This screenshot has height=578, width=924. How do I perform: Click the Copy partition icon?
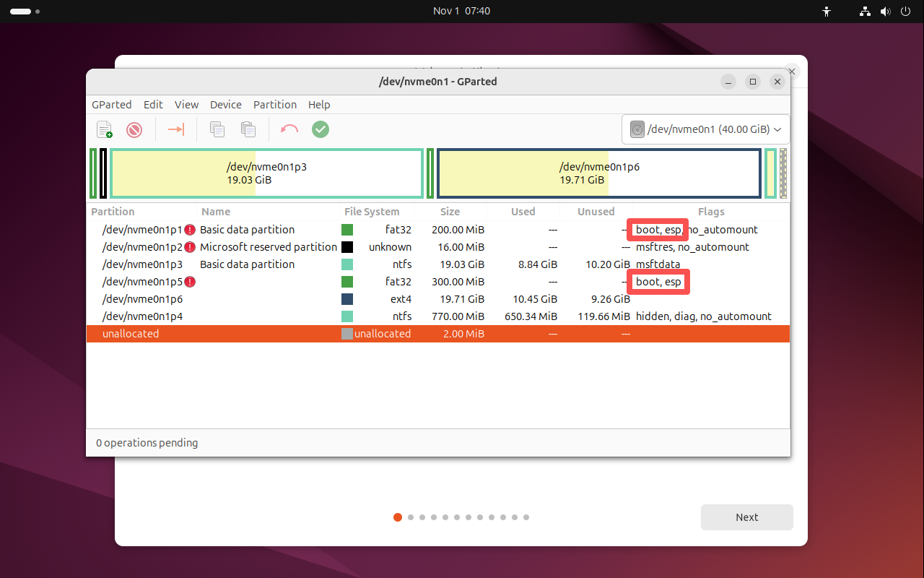pos(217,129)
